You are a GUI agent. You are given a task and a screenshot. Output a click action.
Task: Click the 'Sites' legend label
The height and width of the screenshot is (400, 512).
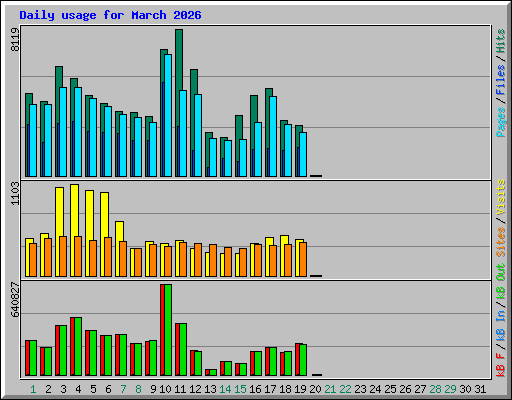501,242
